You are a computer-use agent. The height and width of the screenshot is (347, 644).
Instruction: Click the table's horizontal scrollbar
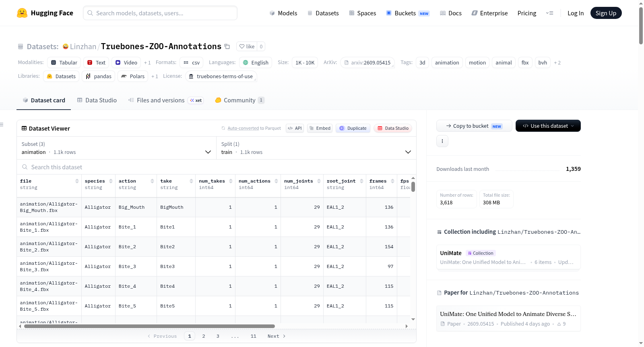click(x=149, y=326)
